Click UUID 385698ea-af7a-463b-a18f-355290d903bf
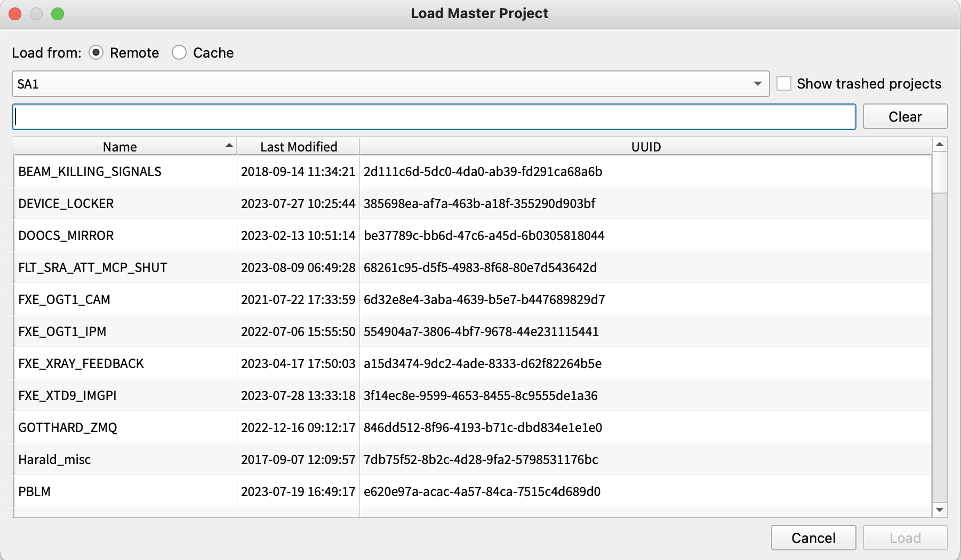The width and height of the screenshot is (961, 560). click(x=479, y=203)
